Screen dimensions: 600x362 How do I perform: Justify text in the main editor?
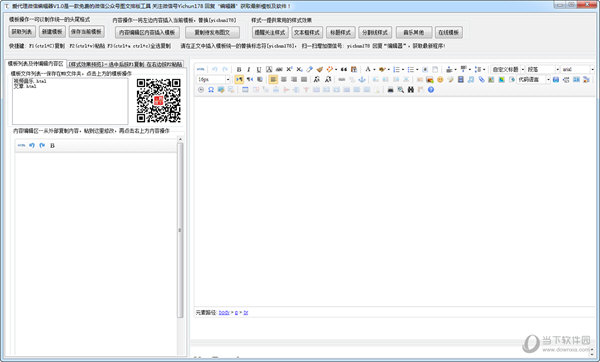304,80
